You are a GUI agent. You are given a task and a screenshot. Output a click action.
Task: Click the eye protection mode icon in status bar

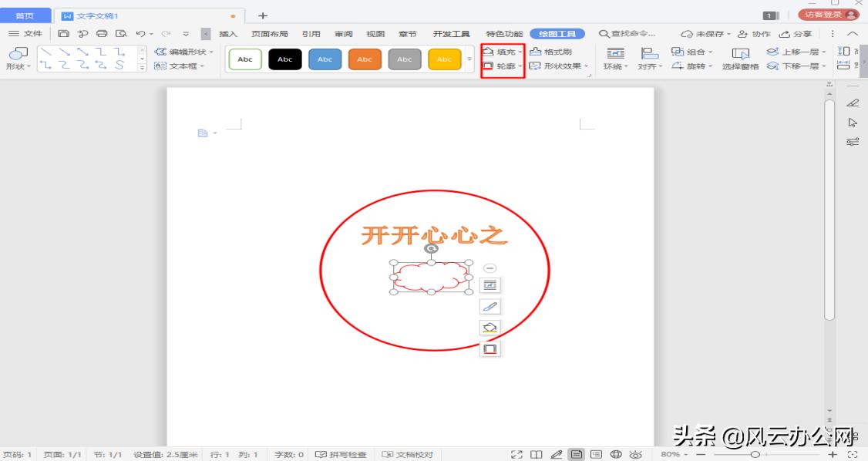tap(635, 454)
